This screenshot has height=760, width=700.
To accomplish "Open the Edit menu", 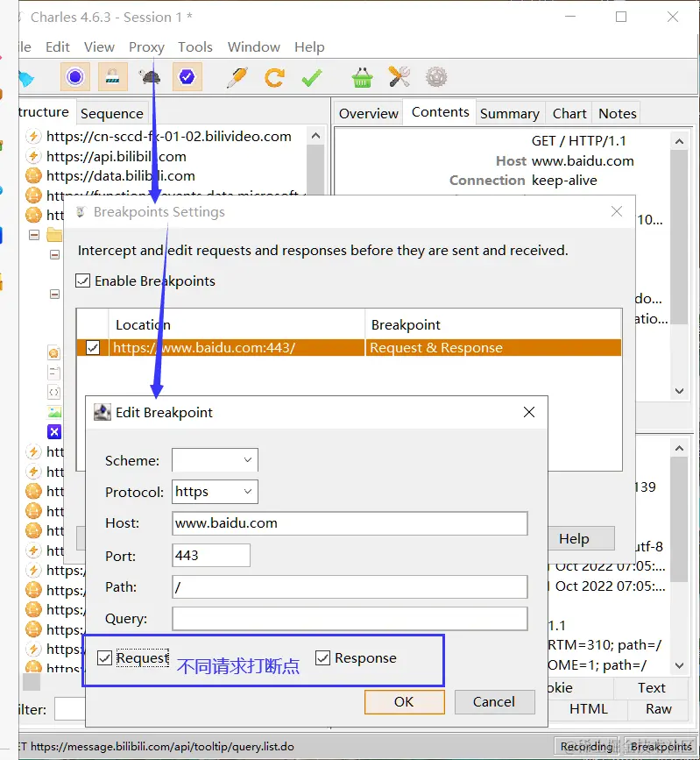I will point(58,47).
